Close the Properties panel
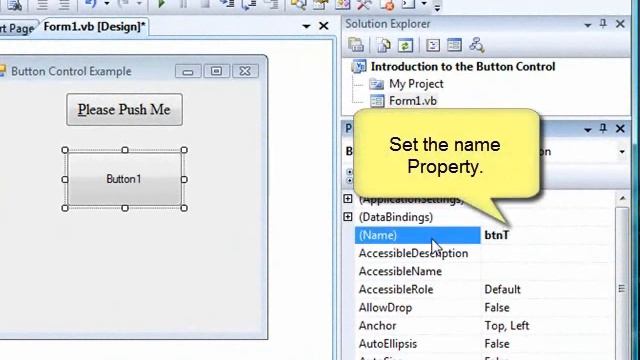This screenshot has width=640, height=360. pyautogui.click(x=620, y=129)
